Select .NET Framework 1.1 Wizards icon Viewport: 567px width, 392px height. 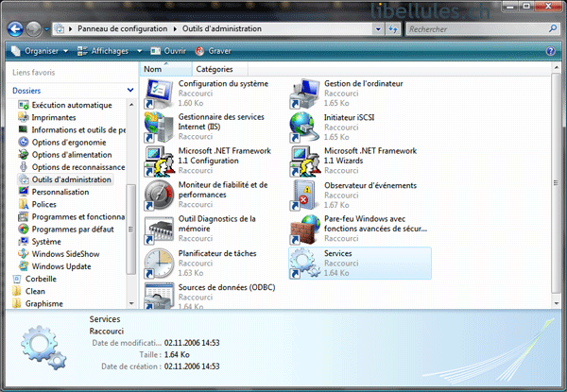(x=305, y=162)
